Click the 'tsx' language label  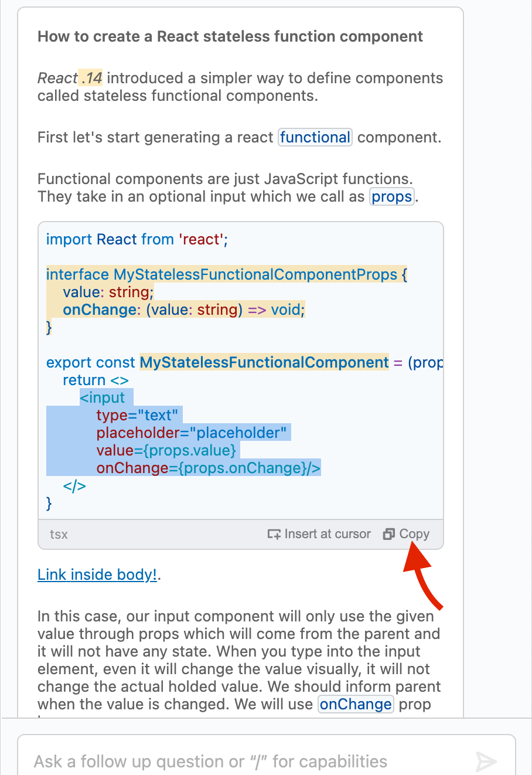(59, 534)
